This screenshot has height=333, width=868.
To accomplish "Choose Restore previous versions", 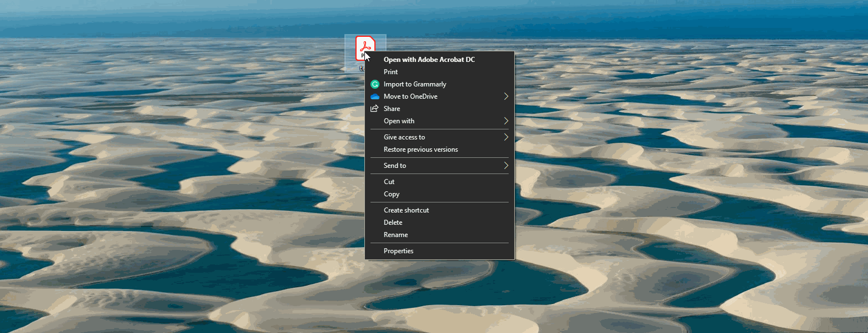I will (440, 149).
